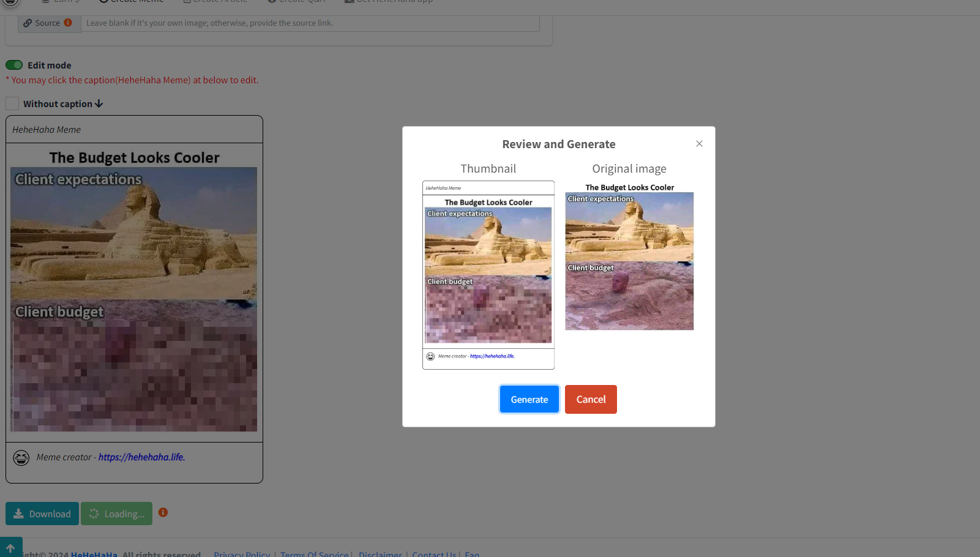Screen dimensions: 980x557
Task: Toggle the Edit mode switch
Action: click(14, 65)
